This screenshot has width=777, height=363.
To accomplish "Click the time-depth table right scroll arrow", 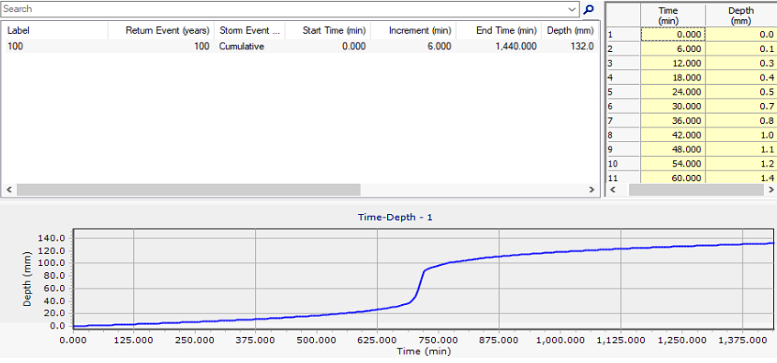I will pyautogui.click(x=771, y=190).
